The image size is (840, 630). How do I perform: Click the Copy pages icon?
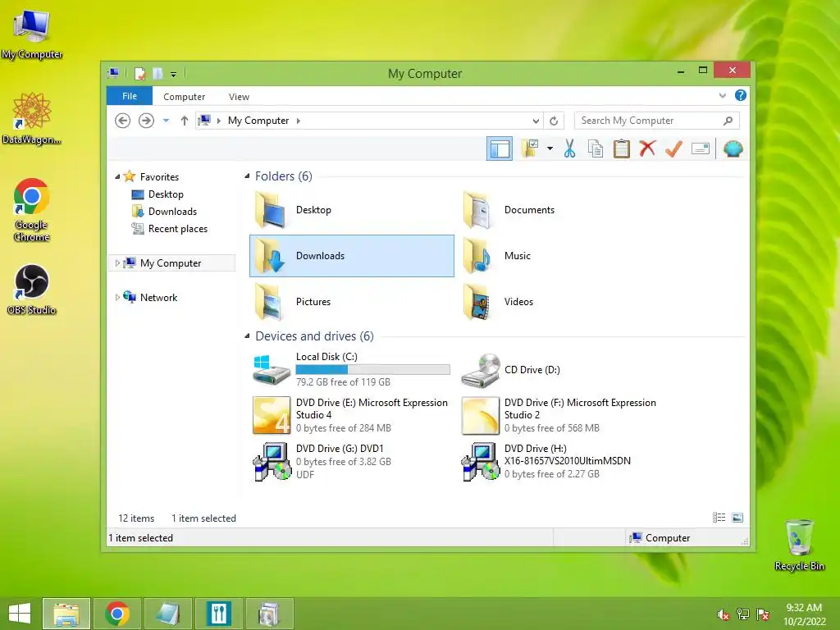click(x=596, y=148)
